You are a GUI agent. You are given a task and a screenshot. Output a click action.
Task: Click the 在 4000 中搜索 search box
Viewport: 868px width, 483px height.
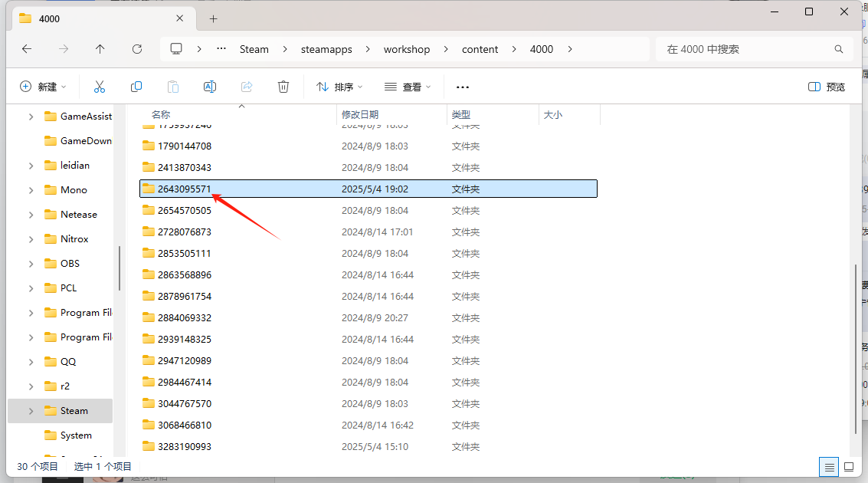click(747, 49)
